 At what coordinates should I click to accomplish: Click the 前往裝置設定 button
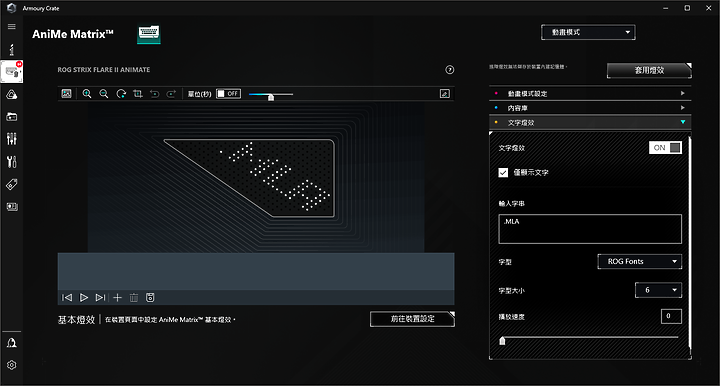pos(412,319)
